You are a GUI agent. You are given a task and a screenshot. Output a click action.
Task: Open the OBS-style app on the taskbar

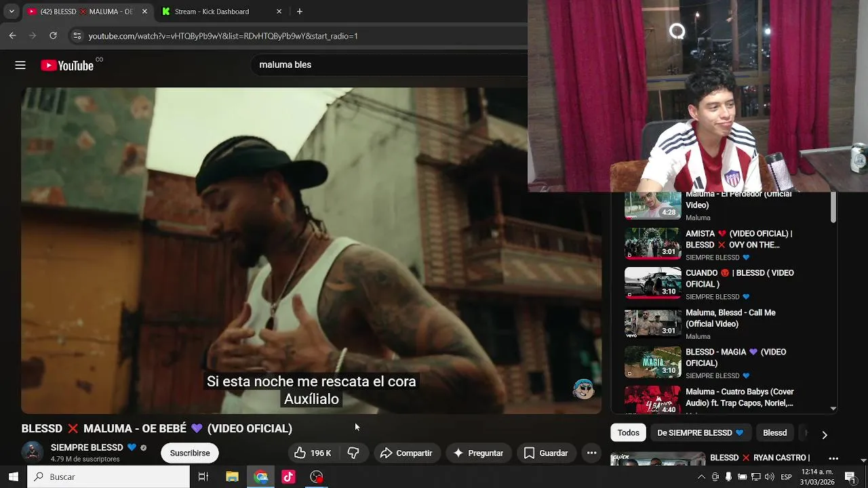(x=317, y=476)
